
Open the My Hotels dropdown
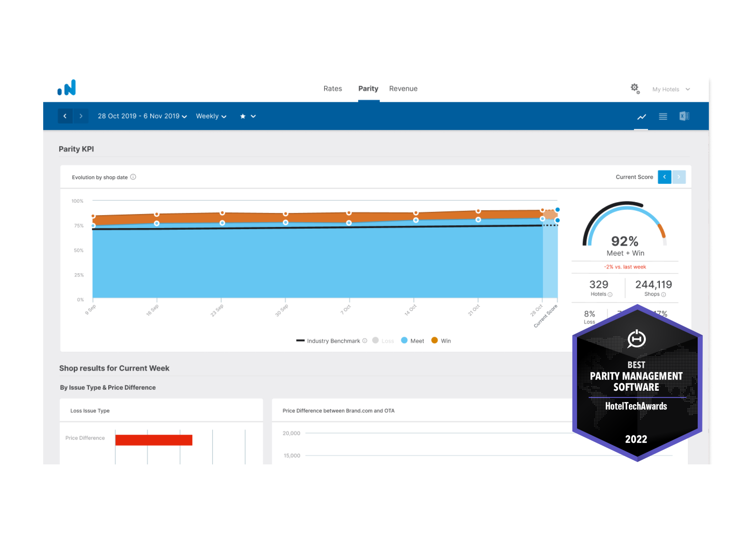coord(671,89)
